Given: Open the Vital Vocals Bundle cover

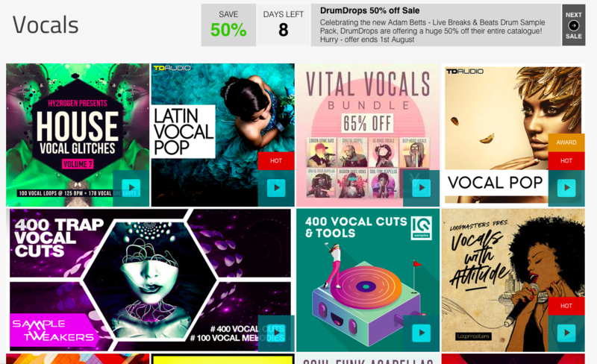Looking at the screenshot, I should pyautogui.click(x=368, y=135).
